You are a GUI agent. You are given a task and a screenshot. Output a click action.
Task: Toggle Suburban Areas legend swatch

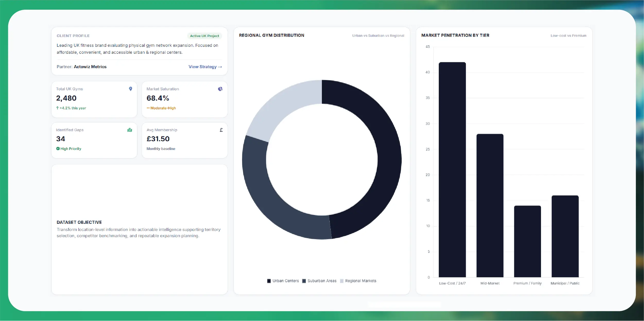tap(304, 281)
